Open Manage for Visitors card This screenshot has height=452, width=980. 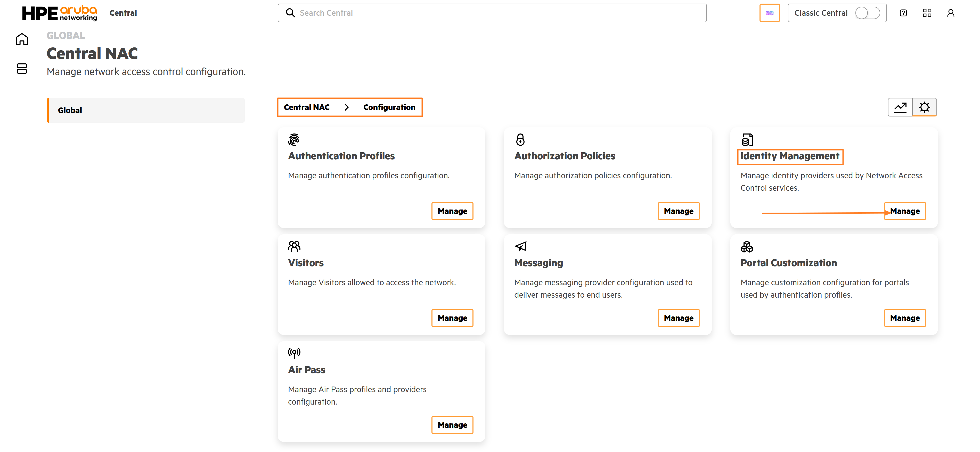tap(452, 318)
